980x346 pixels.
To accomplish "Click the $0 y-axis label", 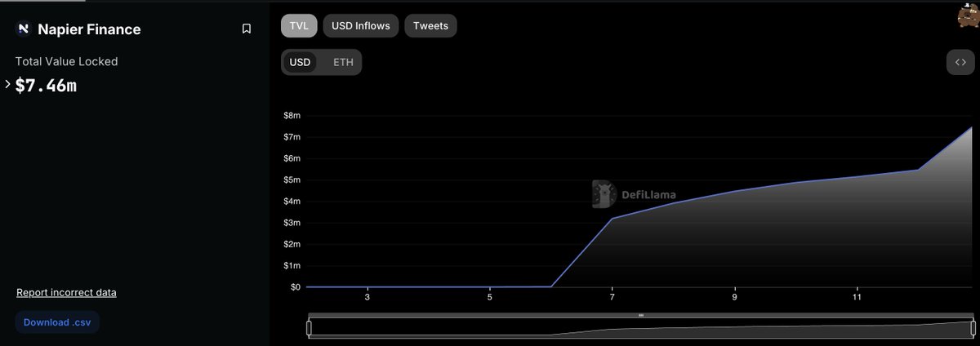I will pos(294,287).
